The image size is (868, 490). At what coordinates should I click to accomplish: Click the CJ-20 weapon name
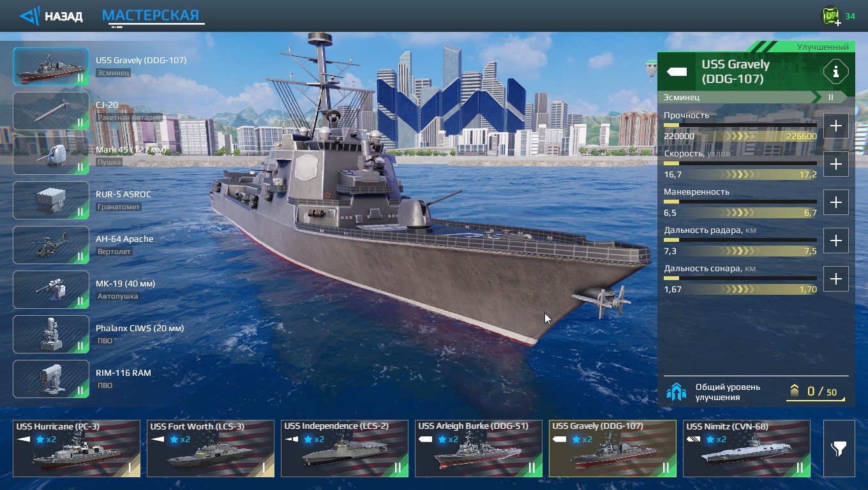(x=107, y=105)
